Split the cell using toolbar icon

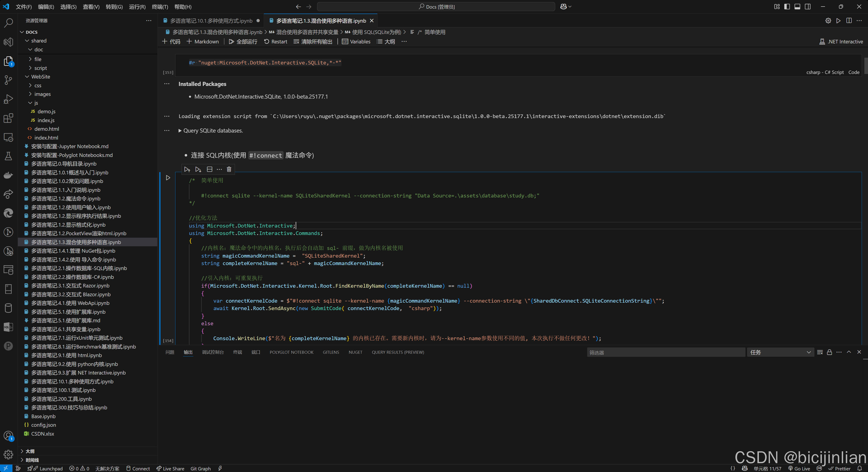(209, 169)
